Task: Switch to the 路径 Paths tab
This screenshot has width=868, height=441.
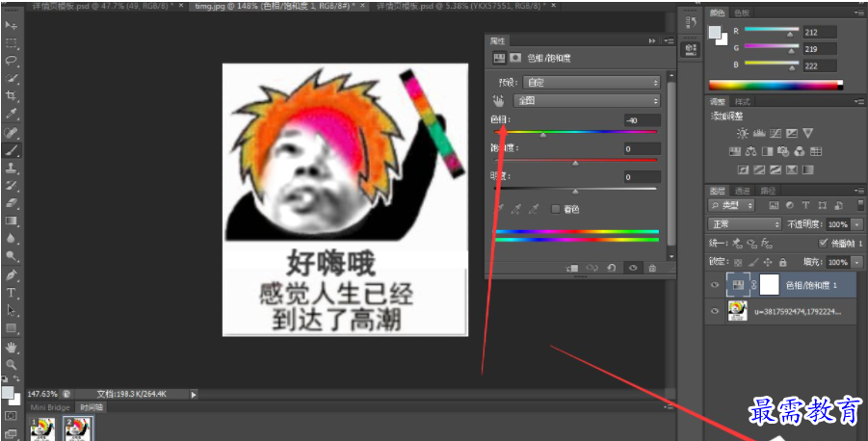Action: click(x=767, y=191)
